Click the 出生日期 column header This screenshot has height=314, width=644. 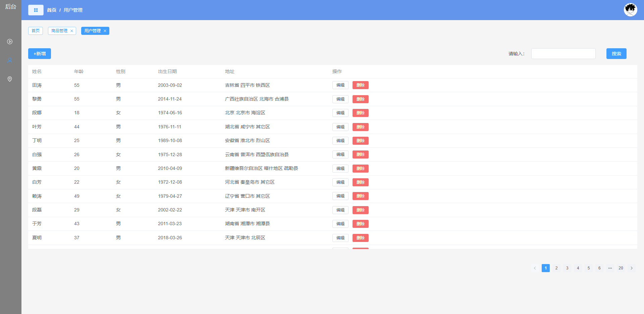[x=167, y=71]
